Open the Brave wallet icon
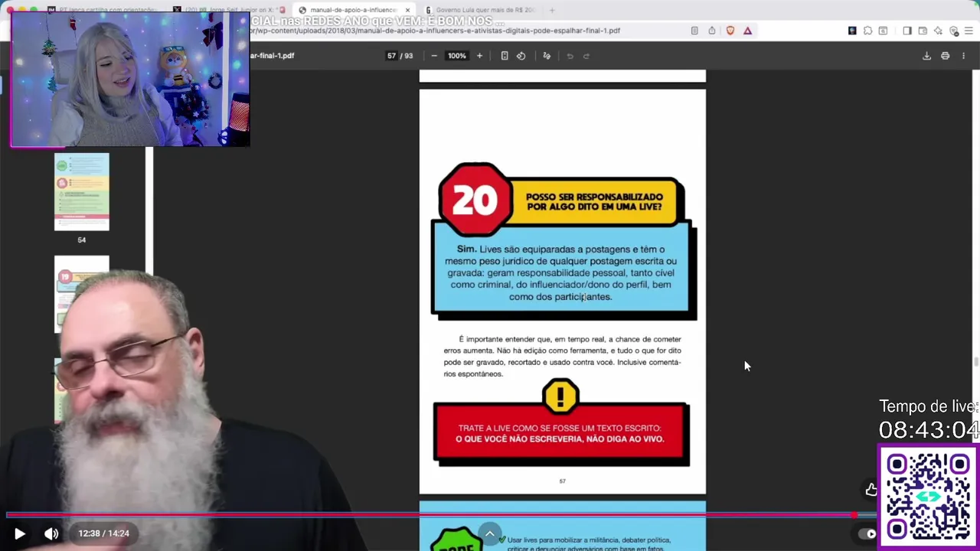The image size is (980, 551). 923,31
